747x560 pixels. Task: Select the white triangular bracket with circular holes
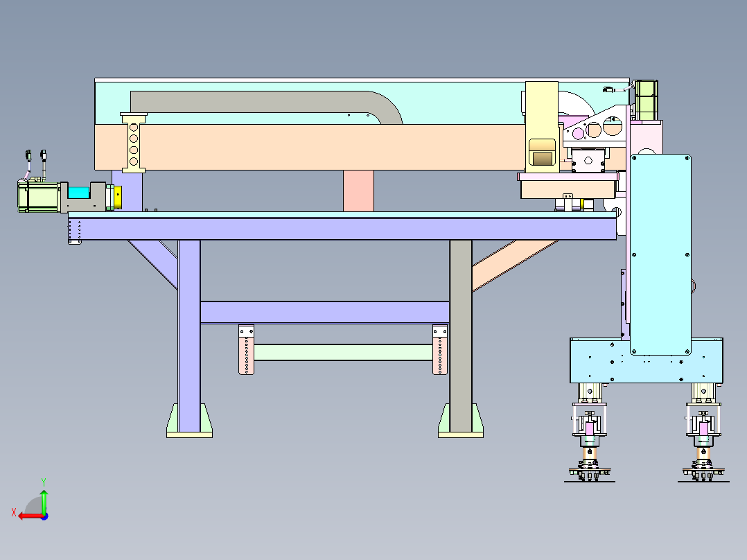pyautogui.click(x=595, y=126)
